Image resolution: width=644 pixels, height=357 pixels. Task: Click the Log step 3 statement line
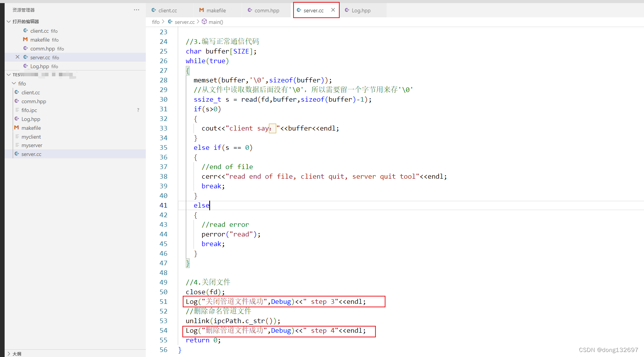coord(276,302)
